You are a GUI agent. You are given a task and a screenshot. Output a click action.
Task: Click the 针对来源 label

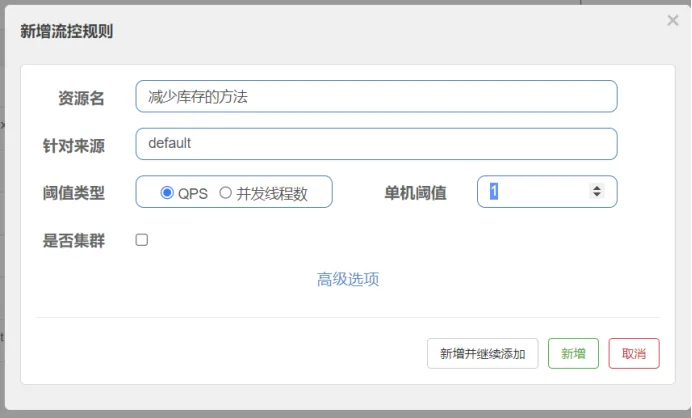click(74, 146)
